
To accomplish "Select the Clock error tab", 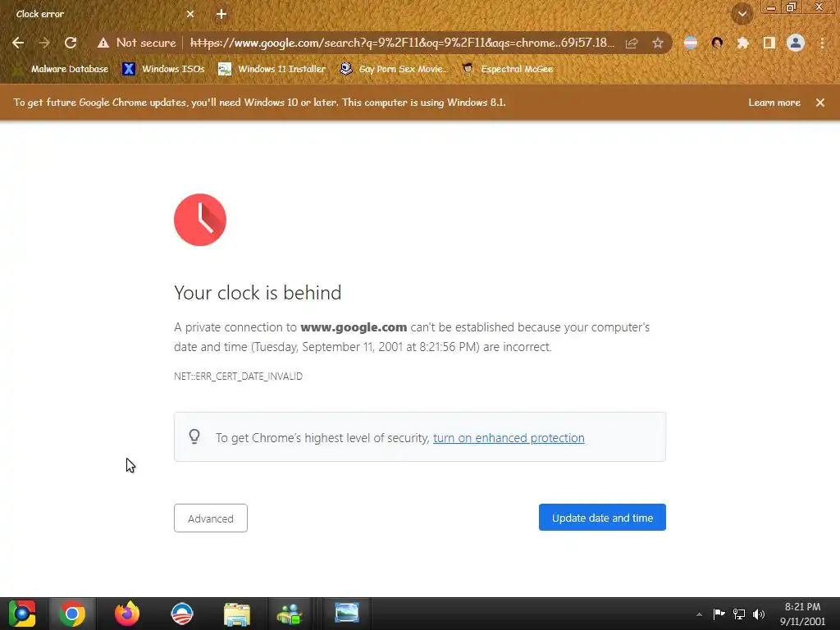I will pyautogui.click(x=102, y=14).
